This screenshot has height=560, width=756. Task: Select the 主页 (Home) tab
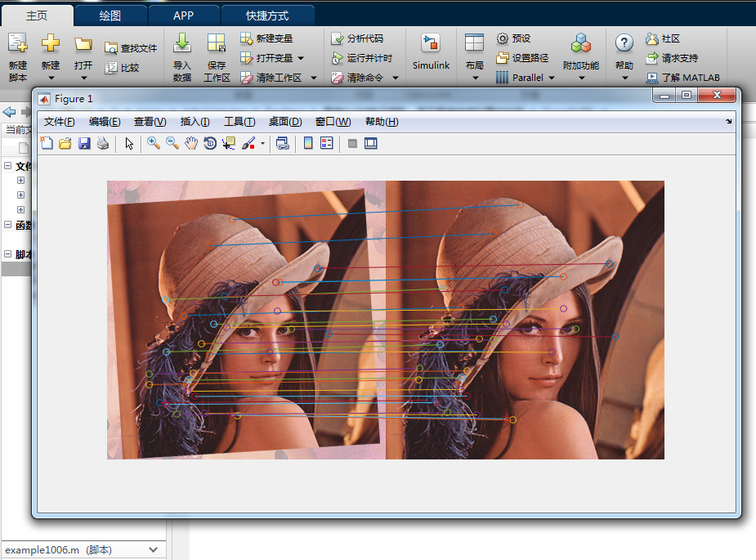coord(37,16)
